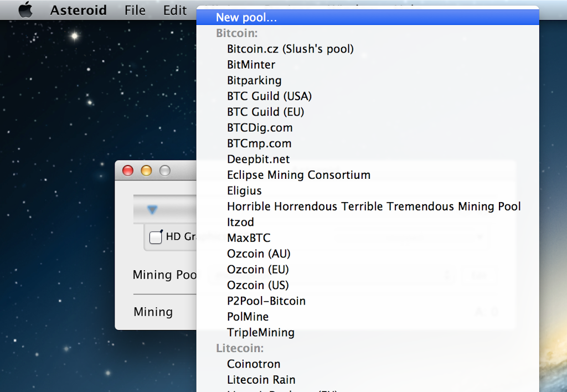Choose the Litecoin Rain pool
Viewport: 567px width, 392px height.
coord(368,380)
